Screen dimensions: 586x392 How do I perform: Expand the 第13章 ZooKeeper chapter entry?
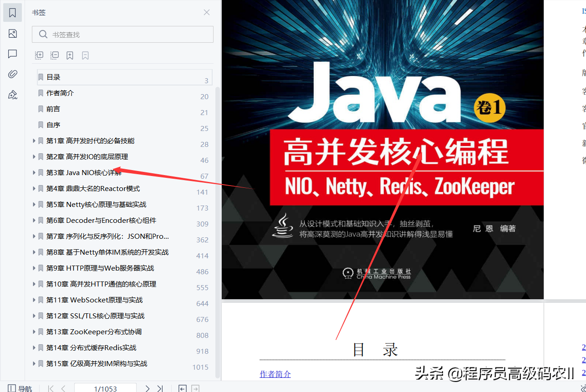click(x=33, y=332)
